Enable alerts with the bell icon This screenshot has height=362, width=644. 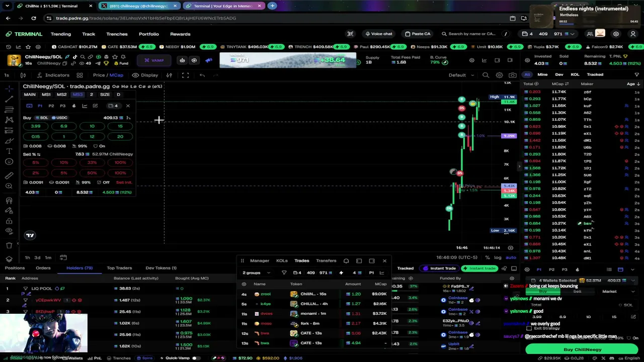tap(122, 57)
